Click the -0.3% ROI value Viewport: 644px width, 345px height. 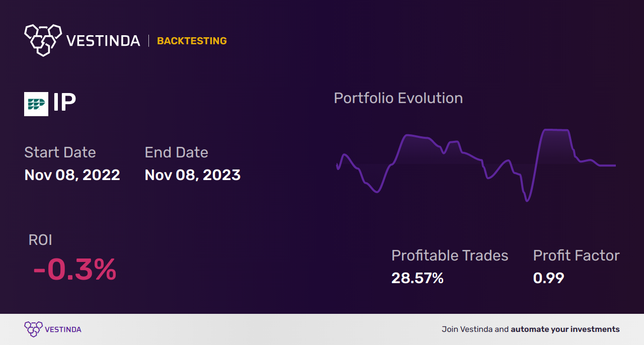click(74, 270)
